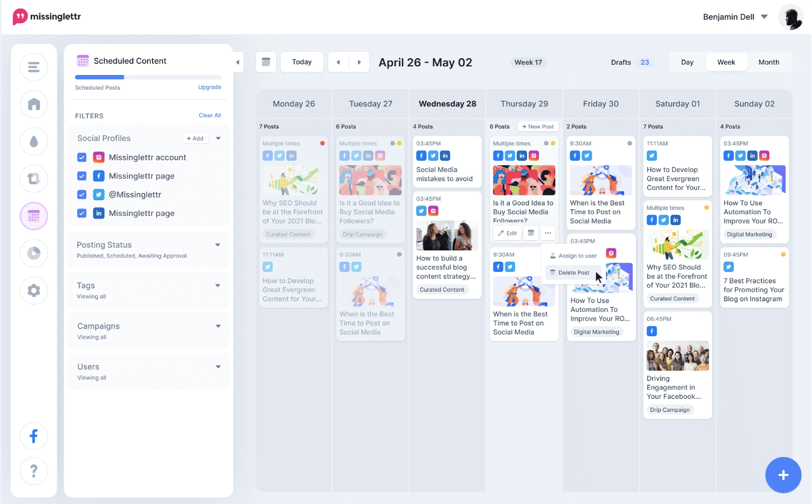Image resolution: width=812 pixels, height=504 pixels.
Task: Click the Scheduled Posts usage progress bar
Action: coord(148,77)
